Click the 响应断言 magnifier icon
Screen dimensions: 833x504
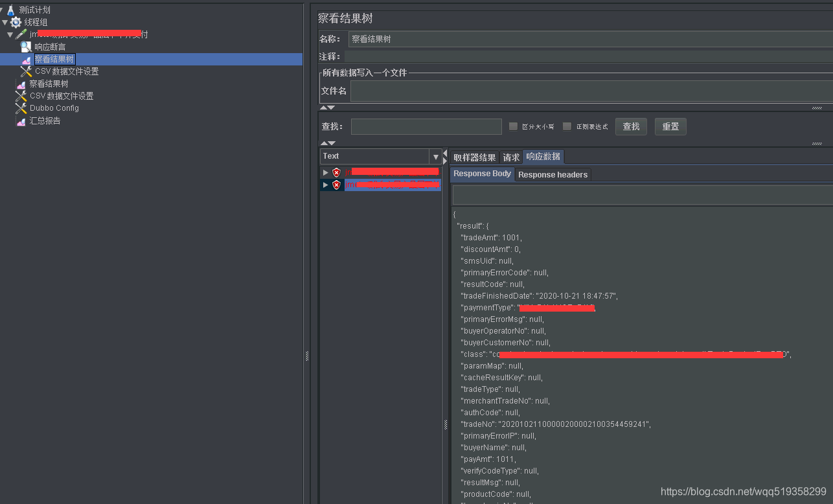(26, 47)
